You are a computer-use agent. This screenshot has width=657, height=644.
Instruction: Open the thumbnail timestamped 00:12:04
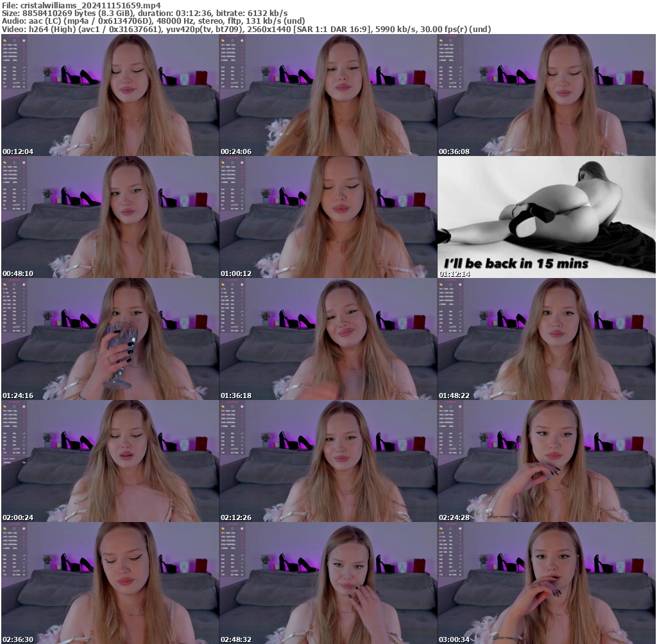(109, 96)
